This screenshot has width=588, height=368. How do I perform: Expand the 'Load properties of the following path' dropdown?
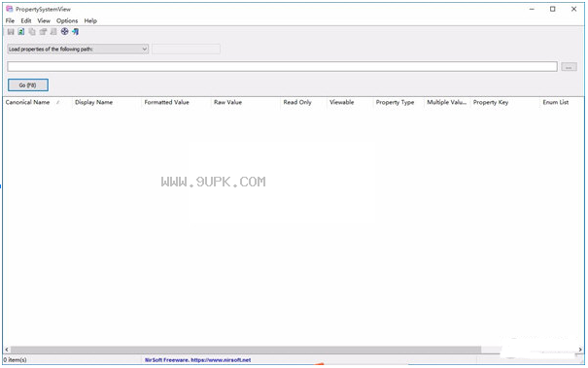(78, 50)
